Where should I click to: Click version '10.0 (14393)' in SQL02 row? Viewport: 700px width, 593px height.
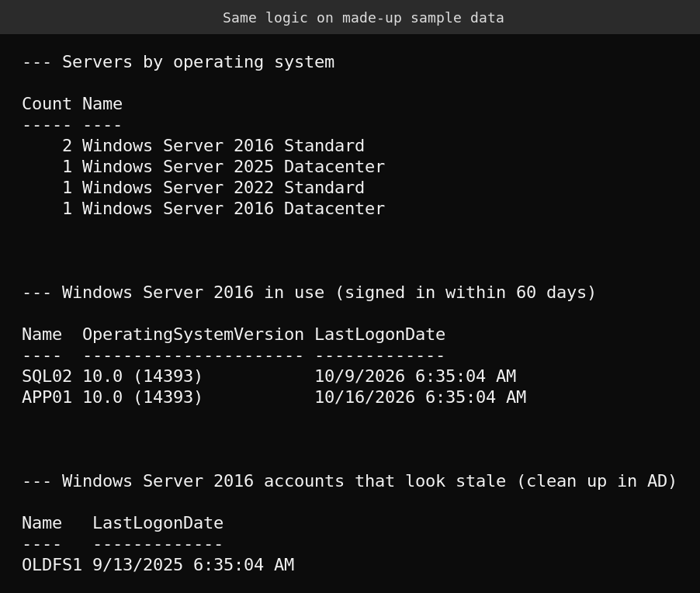143,376
